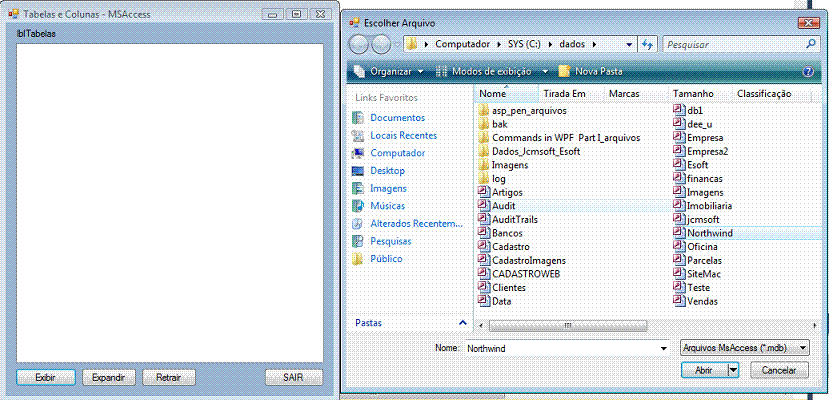Image resolution: width=829 pixels, height=400 pixels.
Task: Select the Northwind database file icon
Action: point(679,232)
